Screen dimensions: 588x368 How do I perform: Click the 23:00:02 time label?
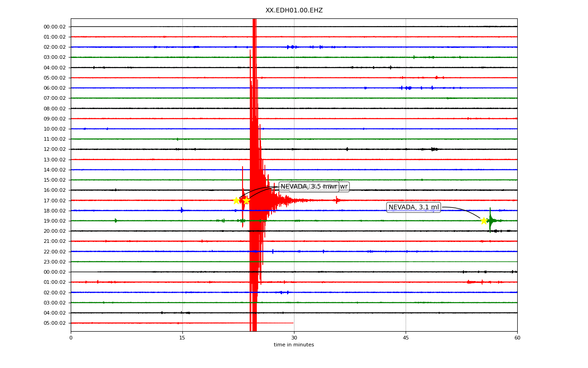(x=55, y=262)
